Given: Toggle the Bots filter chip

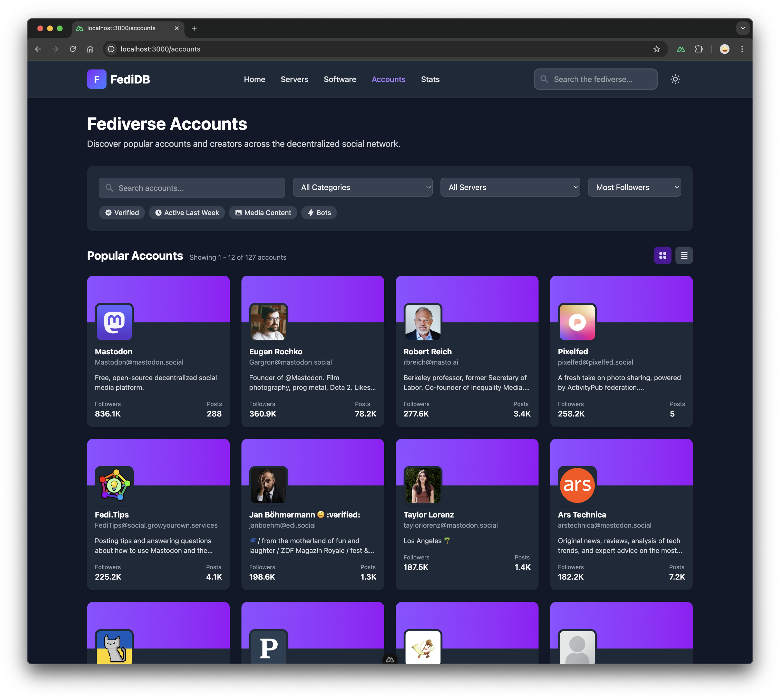Looking at the screenshot, I should click(318, 213).
